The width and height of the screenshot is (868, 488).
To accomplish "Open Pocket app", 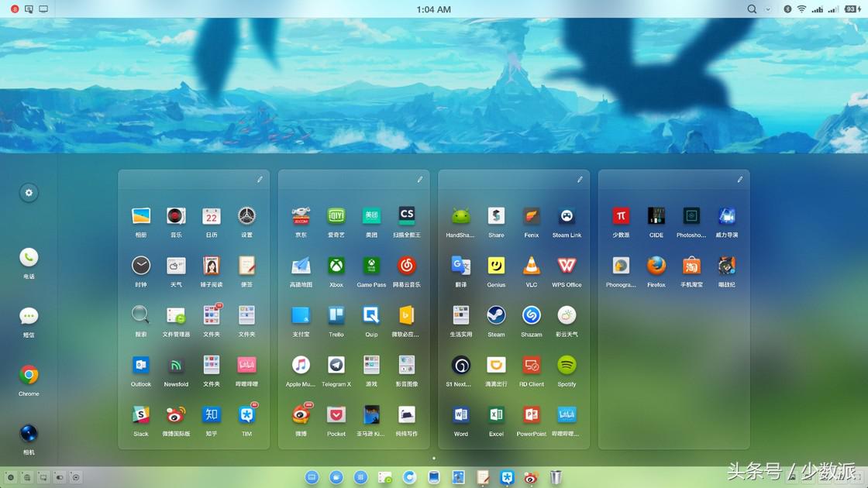I will (336, 414).
